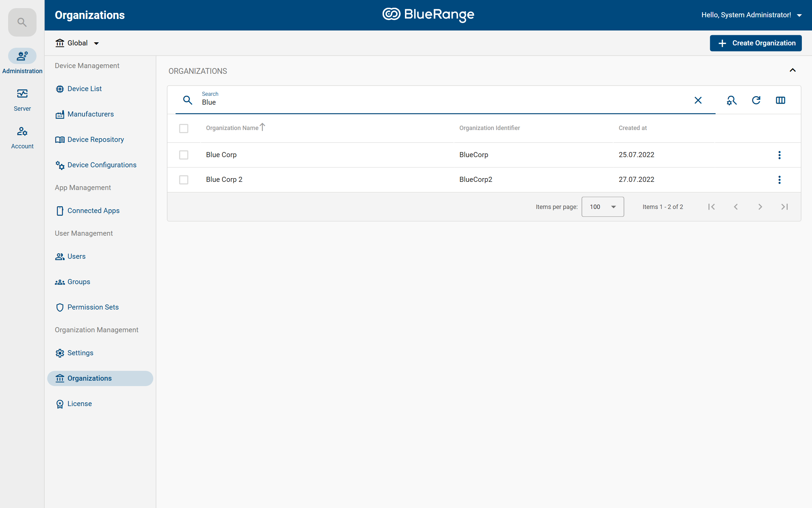Screen dimensions: 812x508
Task: Click the Blue Corp 2 organization name
Action: (224, 179)
